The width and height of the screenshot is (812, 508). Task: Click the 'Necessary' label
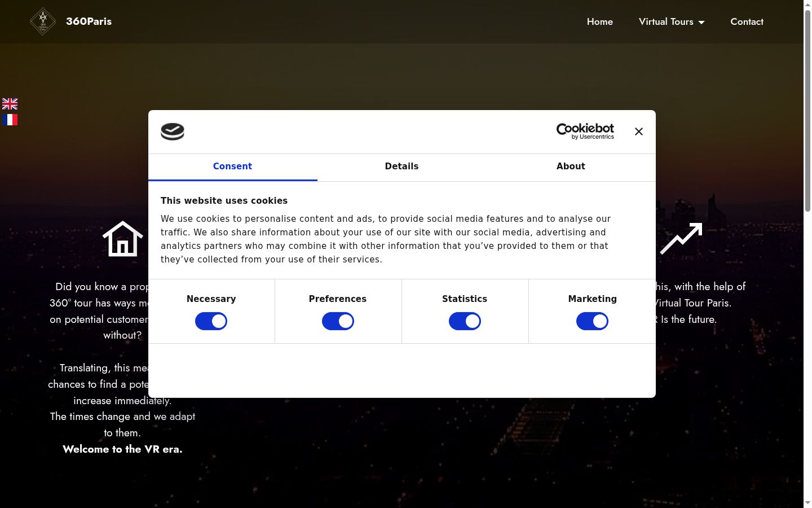point(211,299)
